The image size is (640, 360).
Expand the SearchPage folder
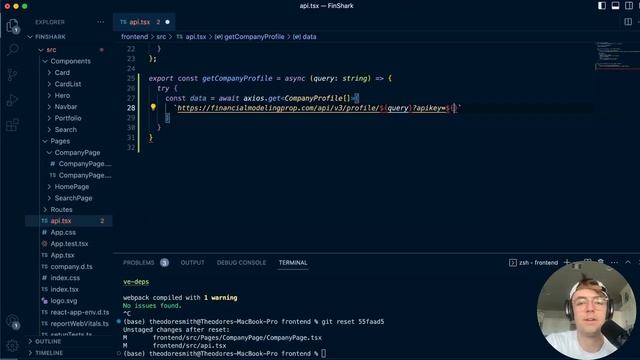tap(73, 198)
